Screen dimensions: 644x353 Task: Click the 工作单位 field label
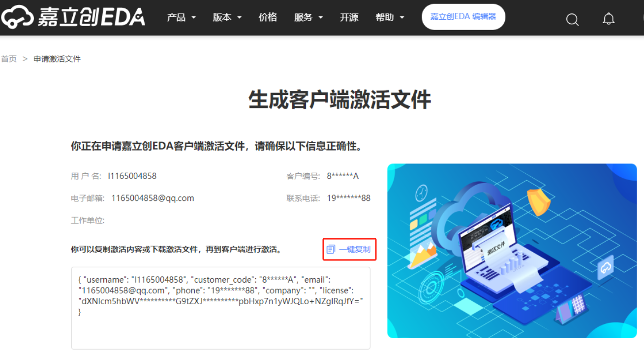88,221
